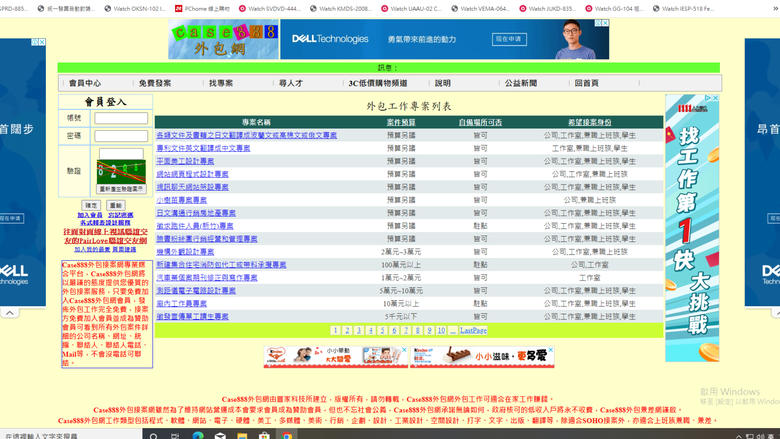This screenshot has width=780, height=439.
Task: Click the 現在申請 button in the Dell banner
Action: click(509, 39)
